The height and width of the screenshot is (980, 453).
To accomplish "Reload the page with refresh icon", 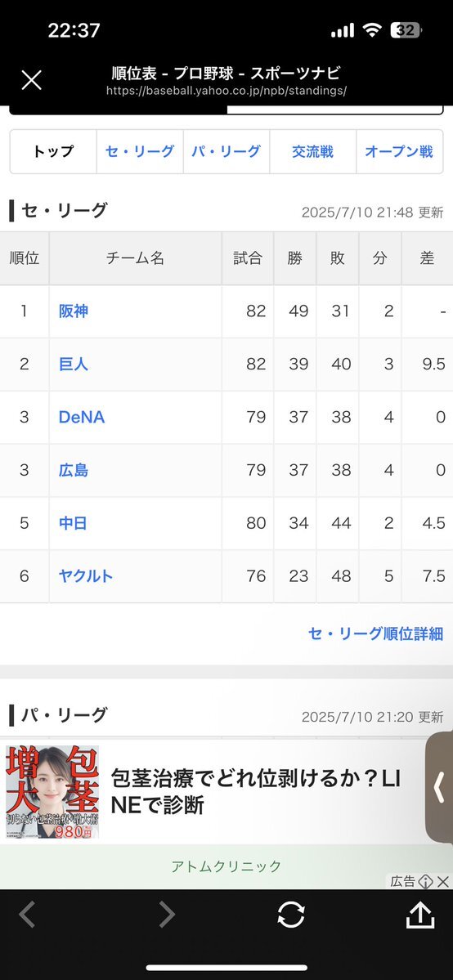I will (291, 915).
